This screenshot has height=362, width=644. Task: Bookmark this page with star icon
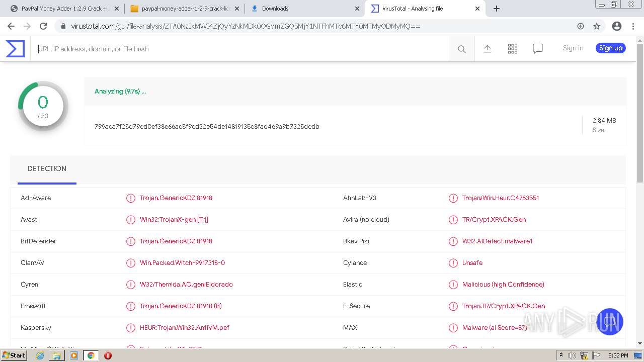pyautogui.click(x=597, y=26)
